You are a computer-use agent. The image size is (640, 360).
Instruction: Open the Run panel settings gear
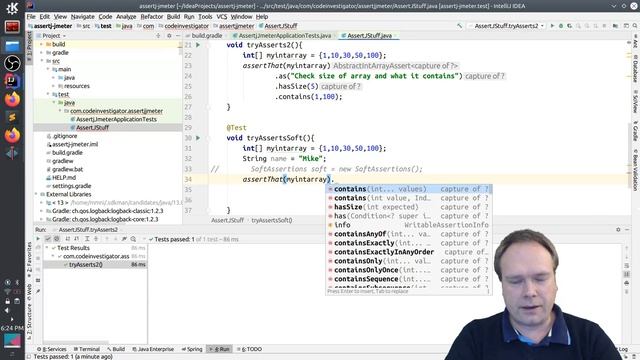(x=618, y=229)
